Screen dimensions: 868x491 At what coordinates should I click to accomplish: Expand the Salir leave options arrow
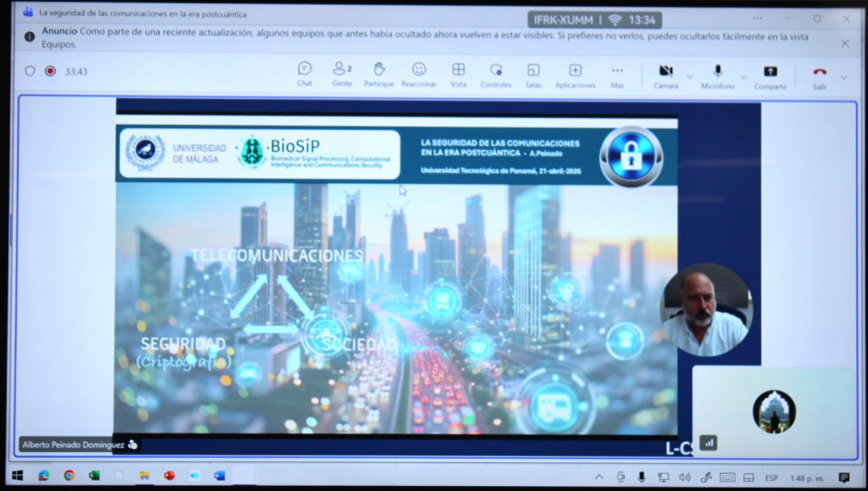(x=843, y=77)
